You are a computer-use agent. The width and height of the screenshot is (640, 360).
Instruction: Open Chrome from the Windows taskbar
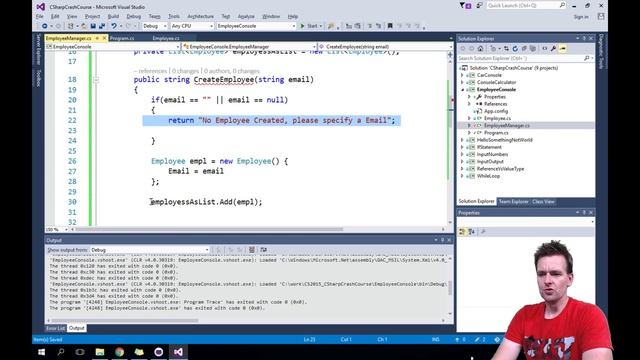pos(119,352)
